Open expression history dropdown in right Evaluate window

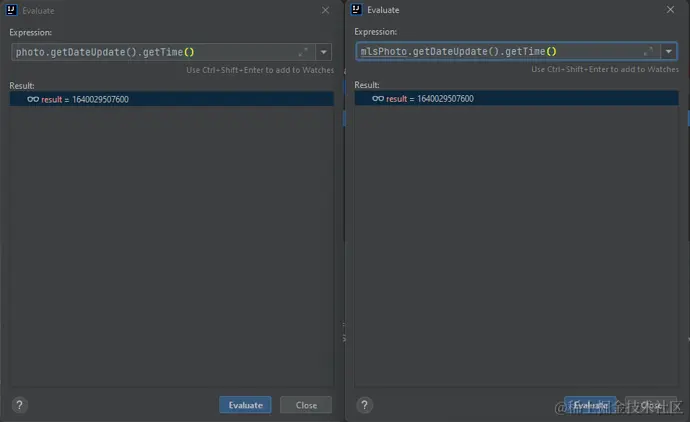click(x=668, y=51)
